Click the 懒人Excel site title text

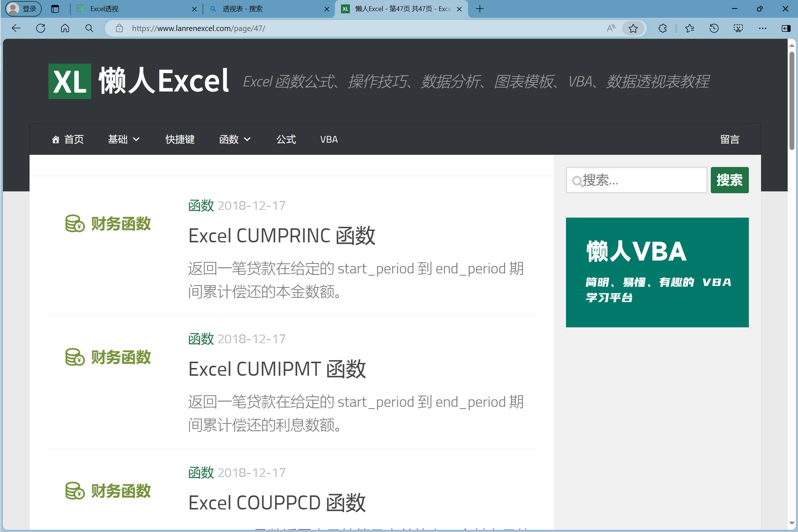164,81
